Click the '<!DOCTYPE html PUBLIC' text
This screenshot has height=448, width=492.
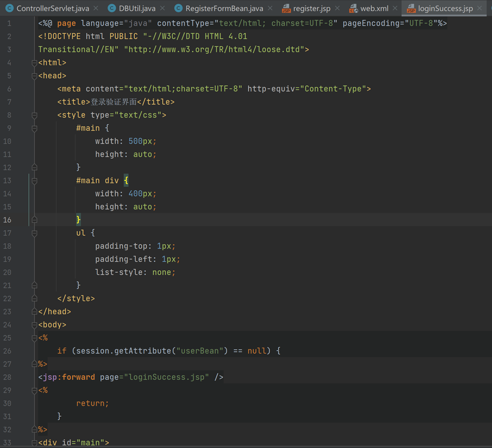click(88, 36)
